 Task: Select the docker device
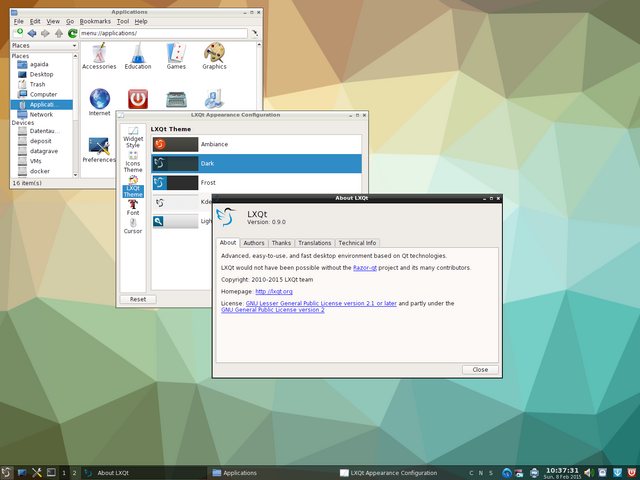coord(42,171)
